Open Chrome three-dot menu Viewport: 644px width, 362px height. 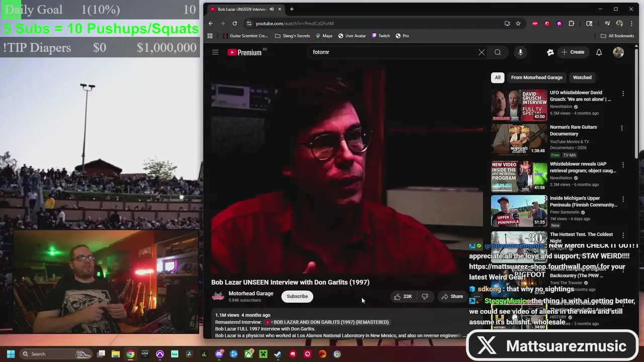(632, 23)
